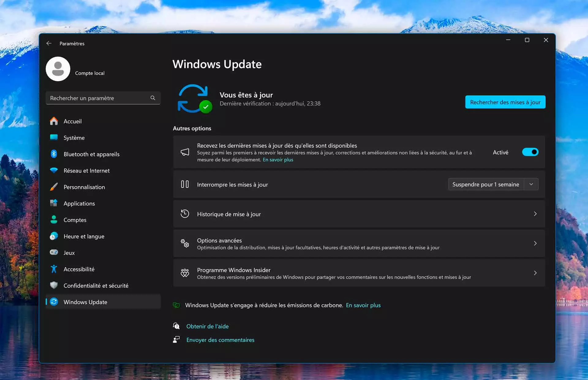
Task: Expand Programme Windows Insider
Action: [x=535, y=273]
